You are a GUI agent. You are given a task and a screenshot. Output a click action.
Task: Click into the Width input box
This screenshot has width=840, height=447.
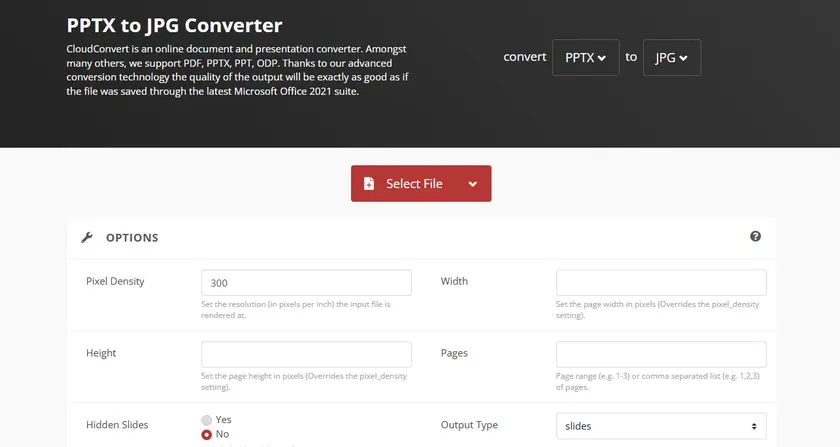tap(660, 283)
